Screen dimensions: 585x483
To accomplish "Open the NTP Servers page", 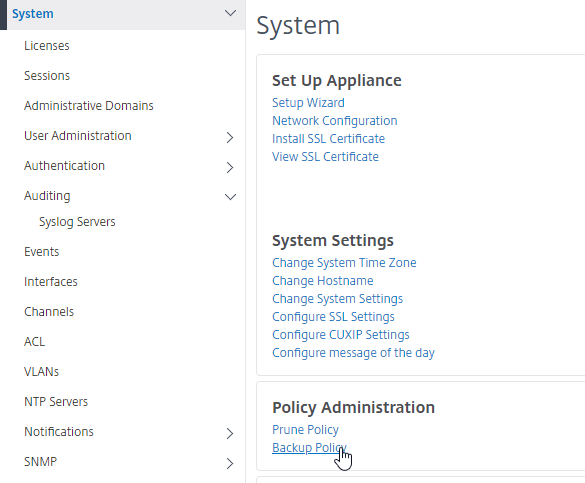I will tap(56, 402).
